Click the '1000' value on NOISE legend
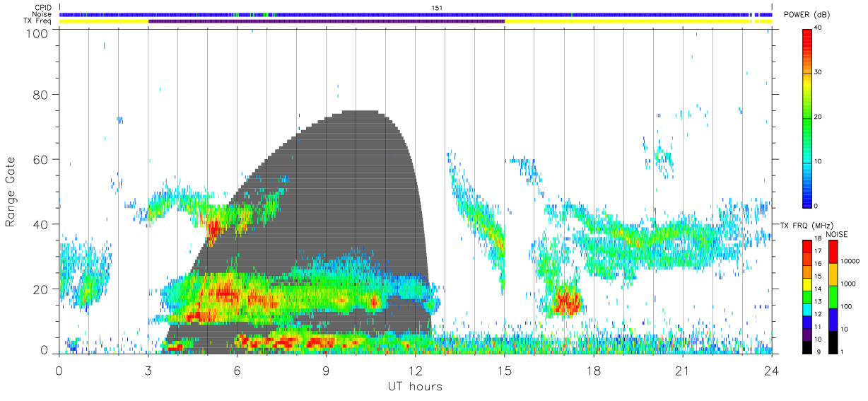This screenshot has height=401, width=868. click(x=847, y=284)
